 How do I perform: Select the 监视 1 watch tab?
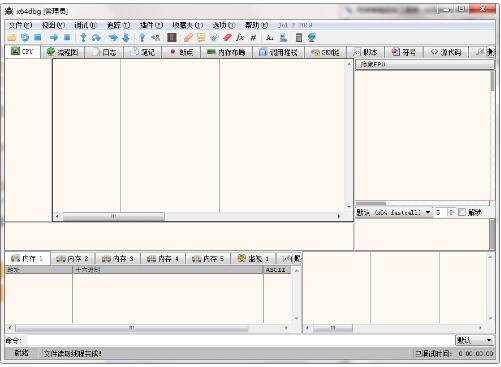tap(253, 259)
